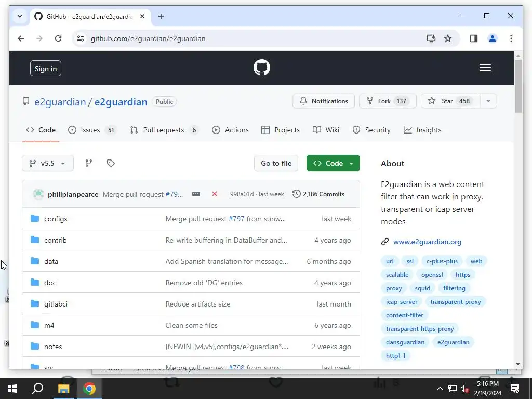Image resolution: width=532 pixels, height=399 pixels.
Task: Open taskbar search
Action: tap(37, 389)
